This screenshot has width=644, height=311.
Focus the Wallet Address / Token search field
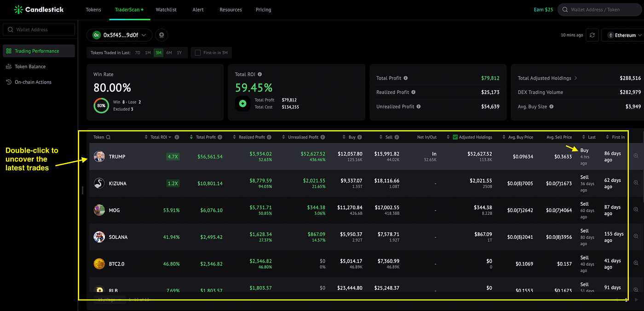[601, 9]
